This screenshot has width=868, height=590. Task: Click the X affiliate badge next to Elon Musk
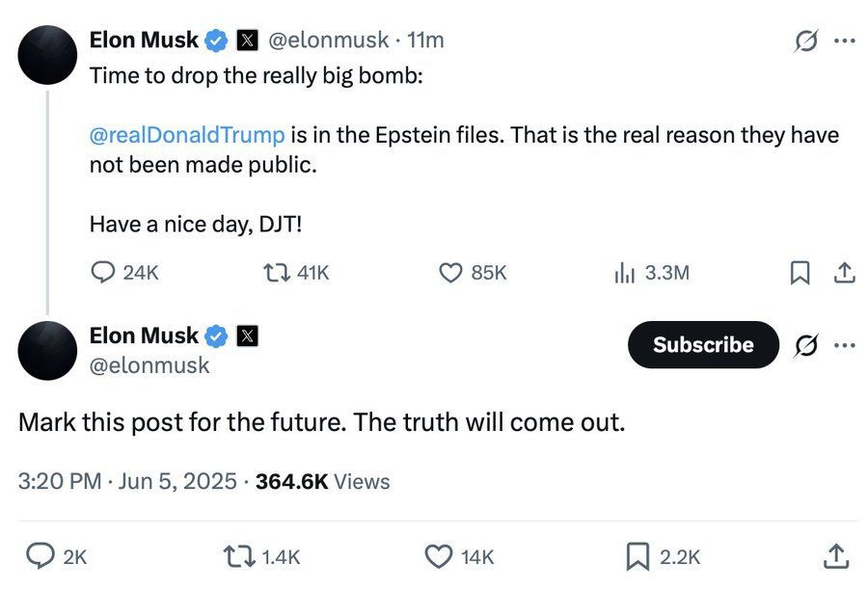coord(246,40)
